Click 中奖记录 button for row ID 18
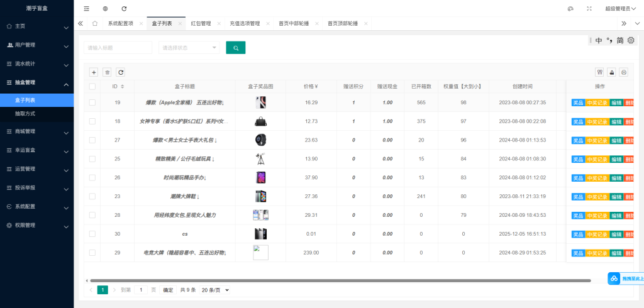Image resolution: width=644 pixels, height=308 pixels. pyautogui.click(x=597, y=121)
